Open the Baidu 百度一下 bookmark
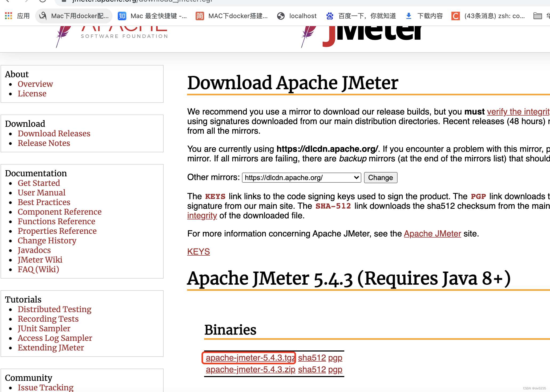This screenshot has width=550, height=392. click(361, 16)
